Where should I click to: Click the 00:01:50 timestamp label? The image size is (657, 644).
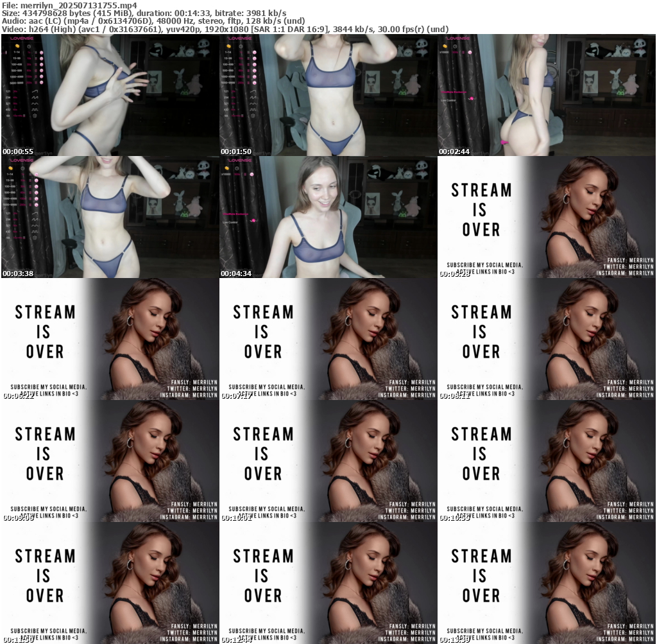click(x=236, y=152)
